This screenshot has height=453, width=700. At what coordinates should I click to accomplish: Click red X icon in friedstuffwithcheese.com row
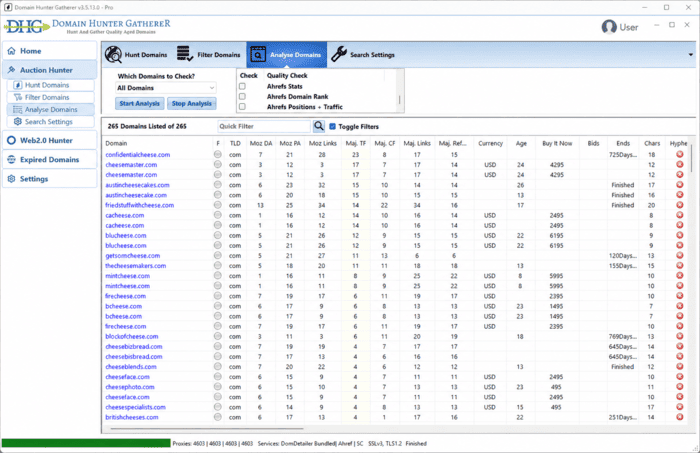[x=679, y=205]
